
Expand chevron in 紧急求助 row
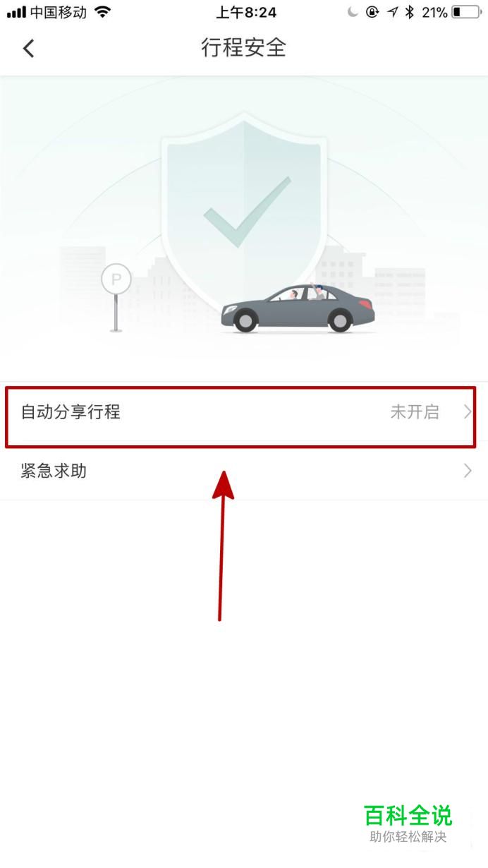click(x=467, y=471)
